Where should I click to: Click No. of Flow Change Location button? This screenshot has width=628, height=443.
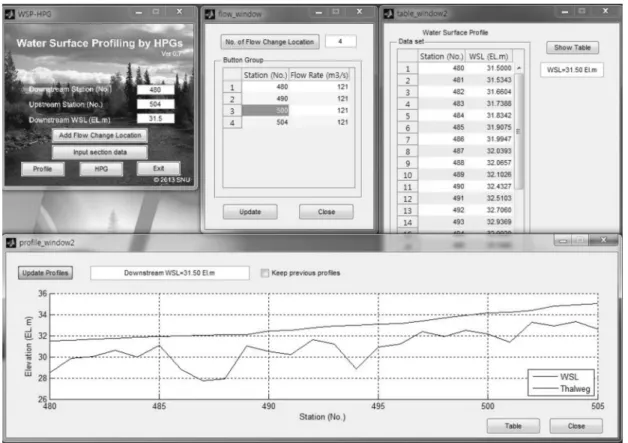point(270,42)
